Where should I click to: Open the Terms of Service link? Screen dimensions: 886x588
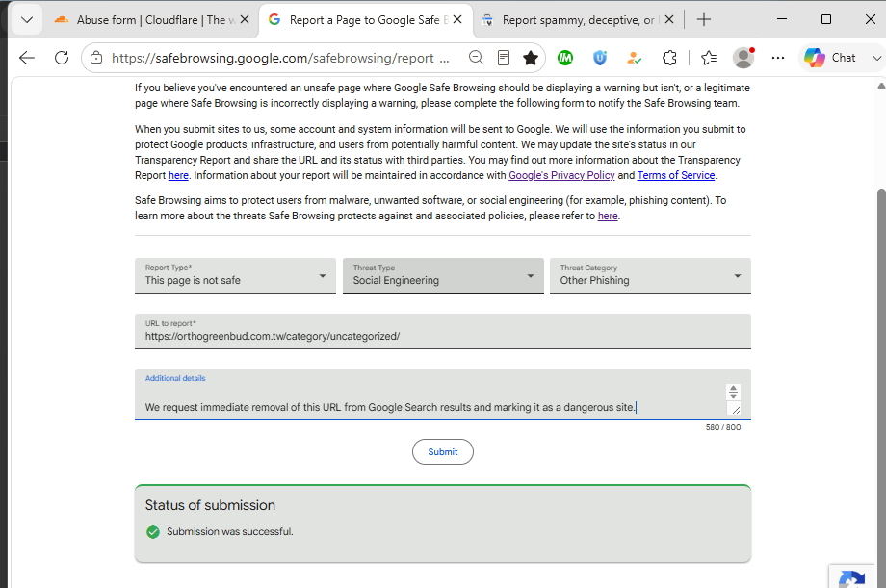click(676, 176)
